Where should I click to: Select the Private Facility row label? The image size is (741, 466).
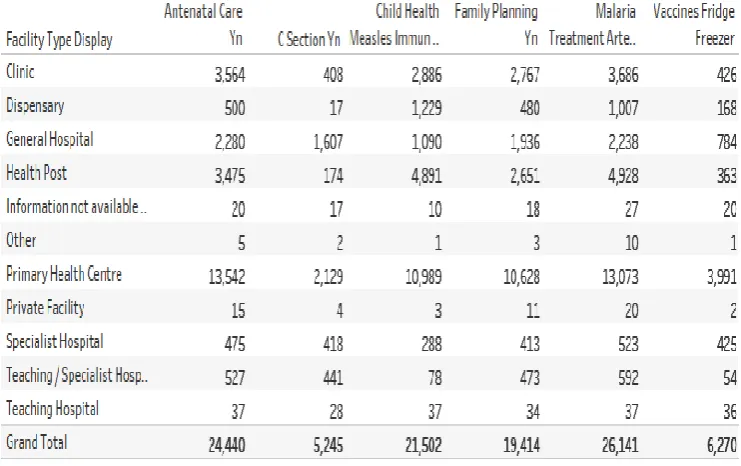point(45,308)
